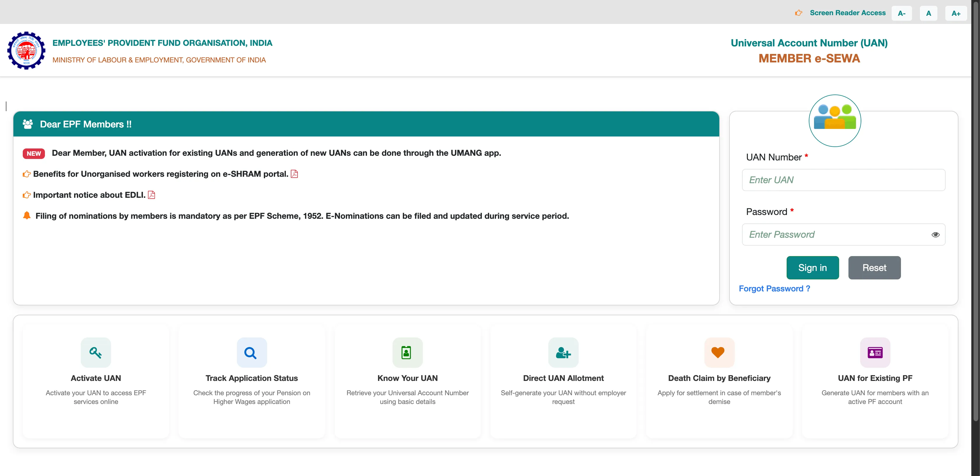Screen dimensions: 980x476
Task: Open UAN for Existing PF card icon
Action: (875, 352)
